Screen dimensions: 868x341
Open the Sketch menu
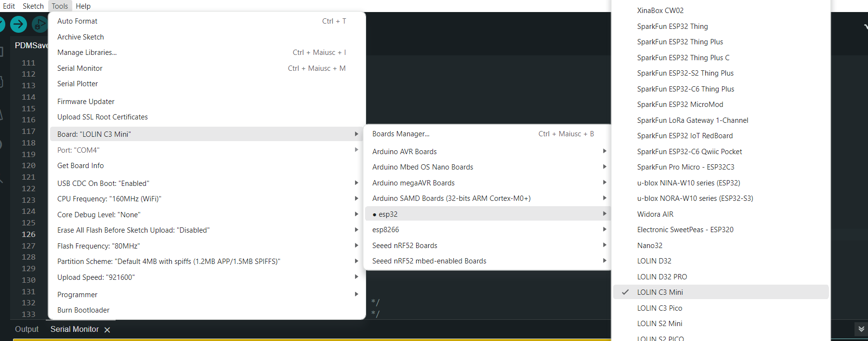tap(33, 6)
